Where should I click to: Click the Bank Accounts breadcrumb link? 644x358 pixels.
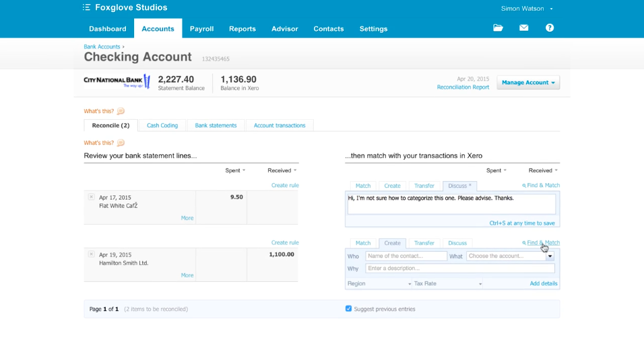[x=102, y=46]
